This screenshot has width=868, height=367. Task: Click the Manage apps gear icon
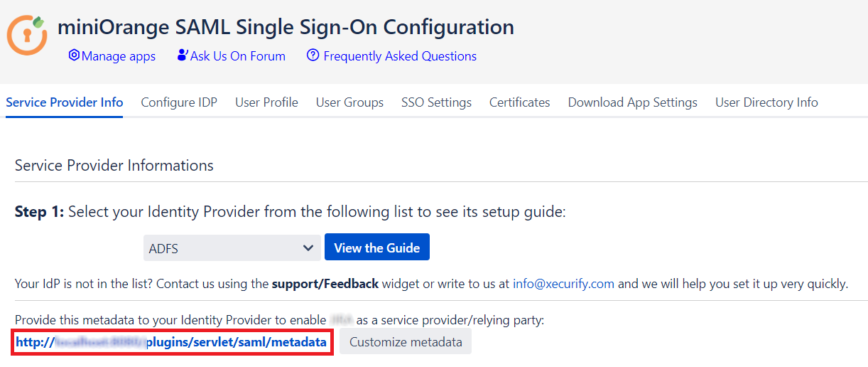[74, 55]
